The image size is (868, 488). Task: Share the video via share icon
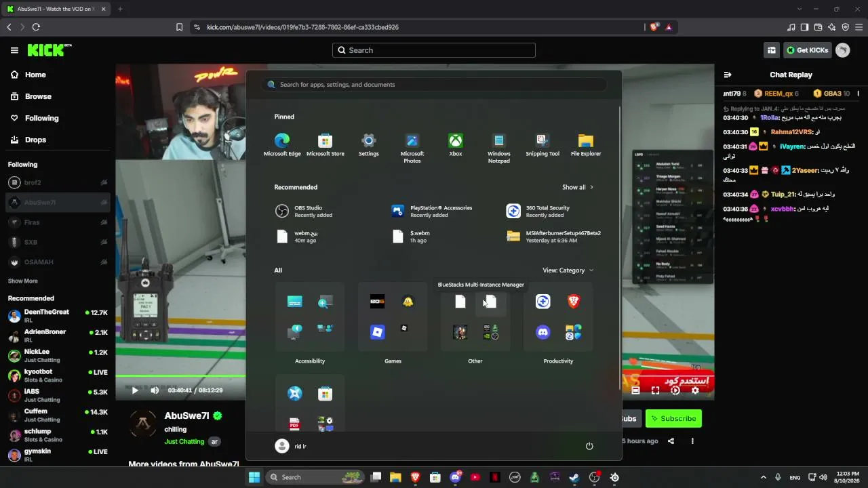[x=671, y=441]
